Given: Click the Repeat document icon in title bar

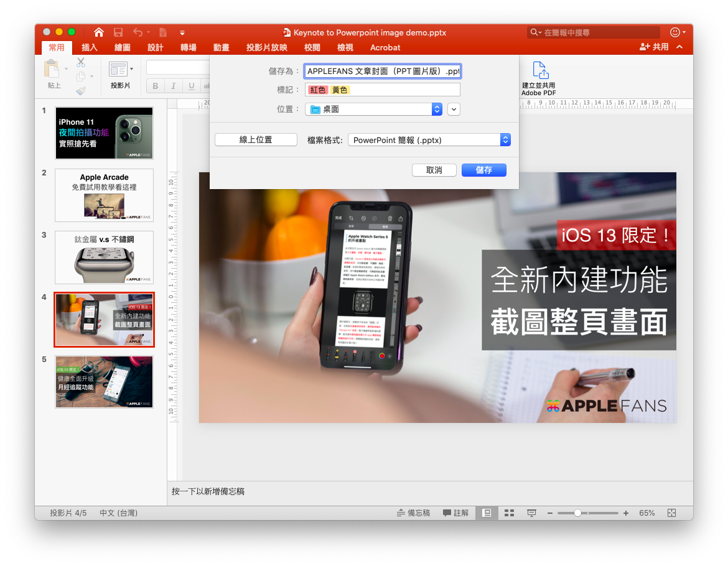Looking at the screenshot, I should coord(163,32).
